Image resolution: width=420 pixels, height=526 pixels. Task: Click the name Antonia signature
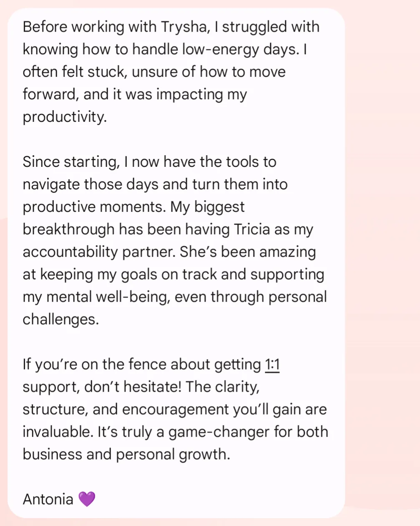[x=48, y=499]
